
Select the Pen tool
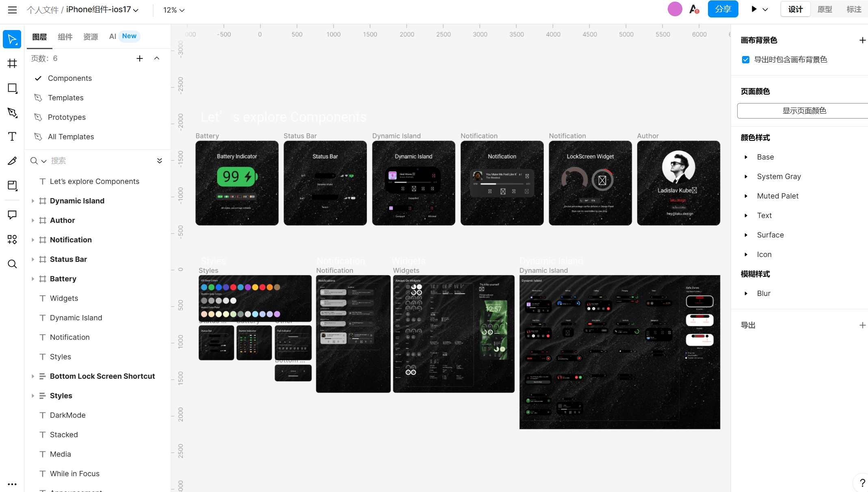[12, 112]
